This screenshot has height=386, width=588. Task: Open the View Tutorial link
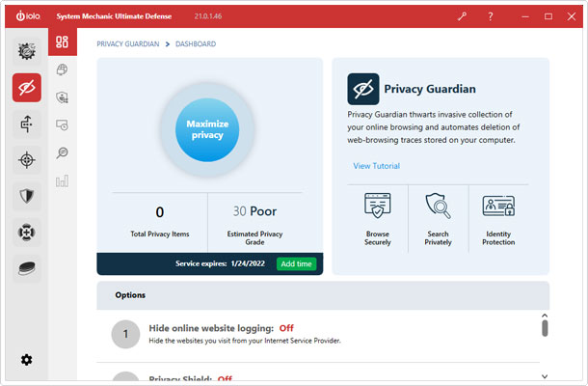tap(377, 166)
